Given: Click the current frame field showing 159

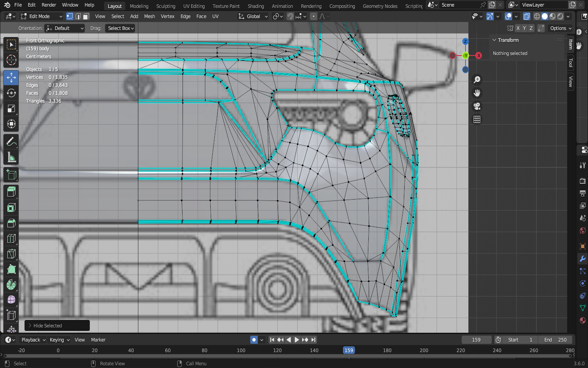Looking at the screenshot, I should tap(476, 340).
